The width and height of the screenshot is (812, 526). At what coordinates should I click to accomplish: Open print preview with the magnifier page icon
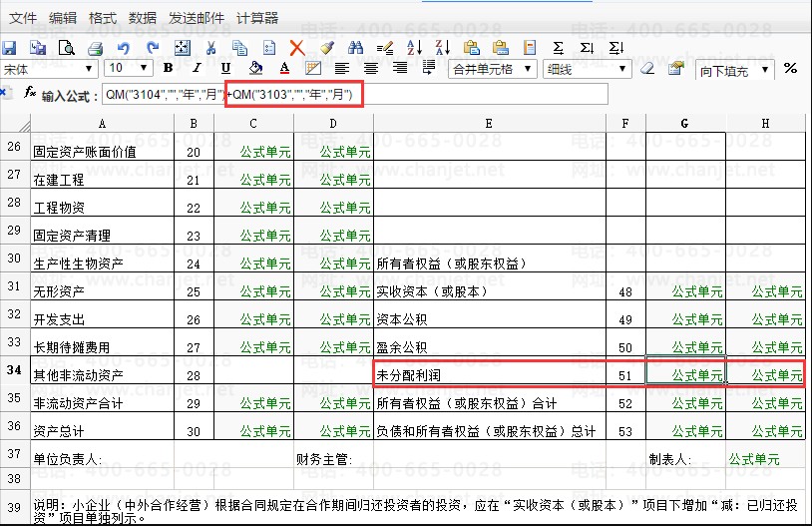click(x=66, y=48)
